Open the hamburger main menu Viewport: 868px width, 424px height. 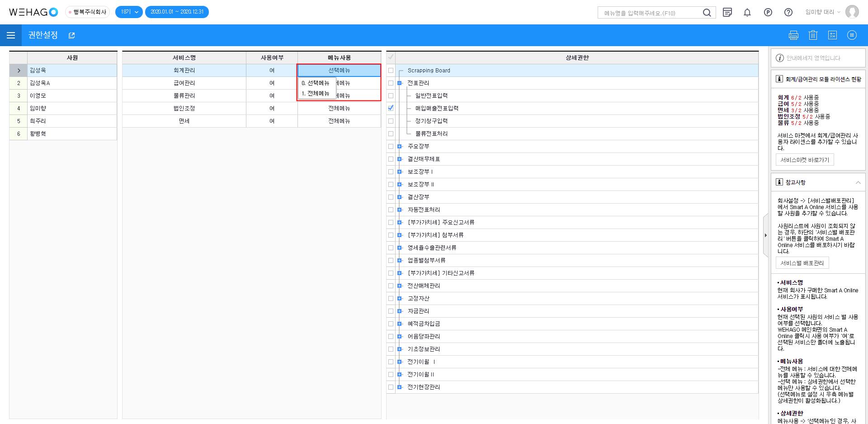pos(11,35)
